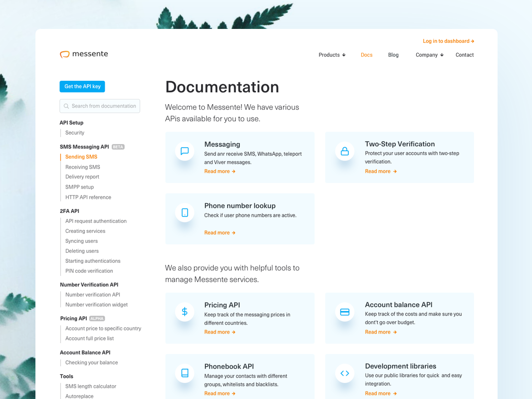
Task: Click the Pricing API dollar icon
Action: 185,312
